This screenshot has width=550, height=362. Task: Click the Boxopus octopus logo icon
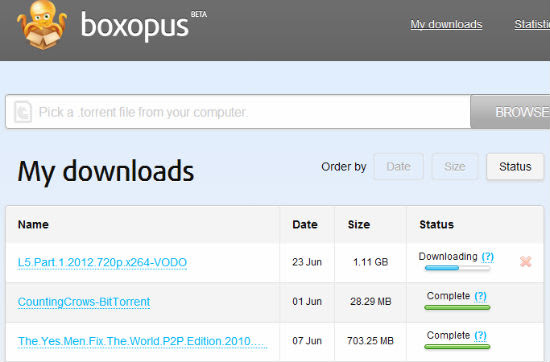[42, 25]
